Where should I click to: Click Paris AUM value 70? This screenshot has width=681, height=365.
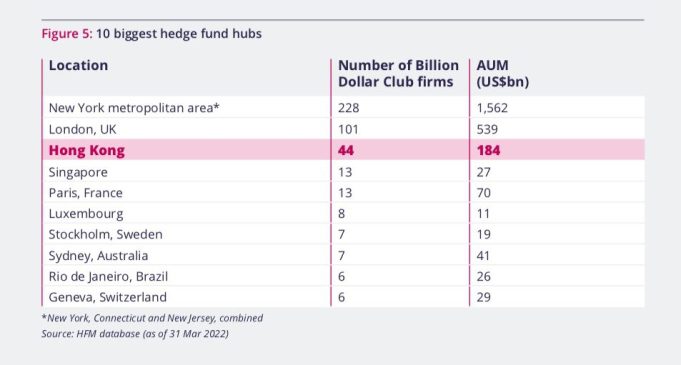(x=484, y=192)
